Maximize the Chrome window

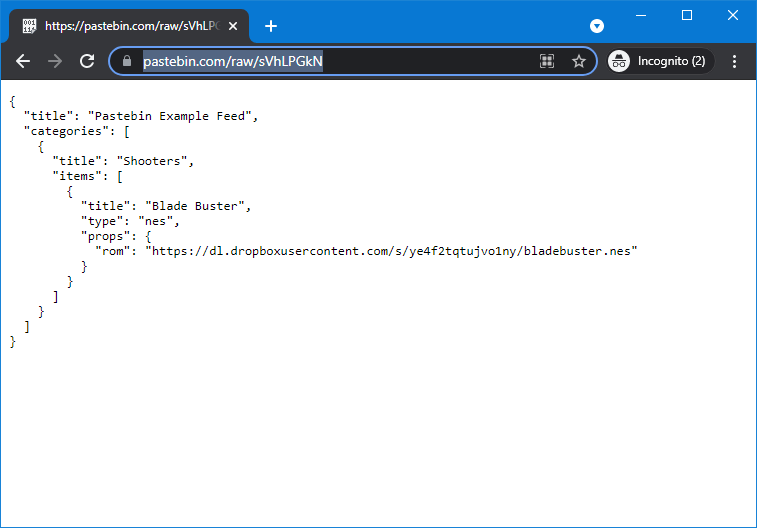[x=687, y=15]
